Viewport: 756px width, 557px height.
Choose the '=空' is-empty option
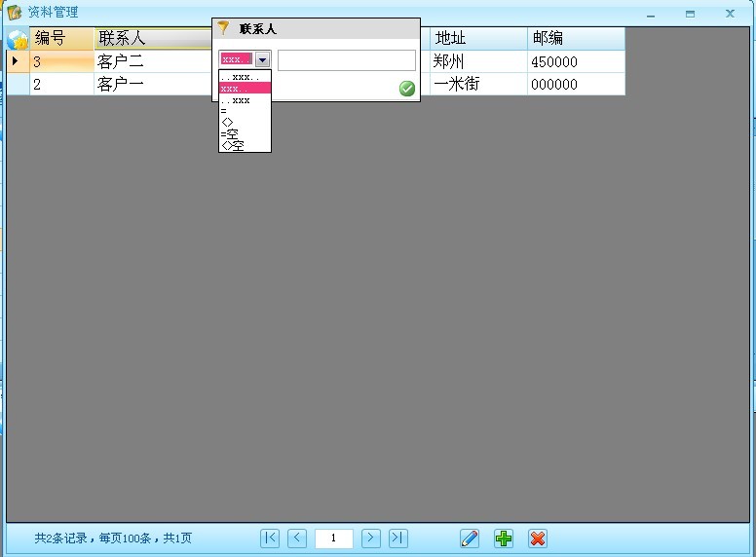(245, 133)
